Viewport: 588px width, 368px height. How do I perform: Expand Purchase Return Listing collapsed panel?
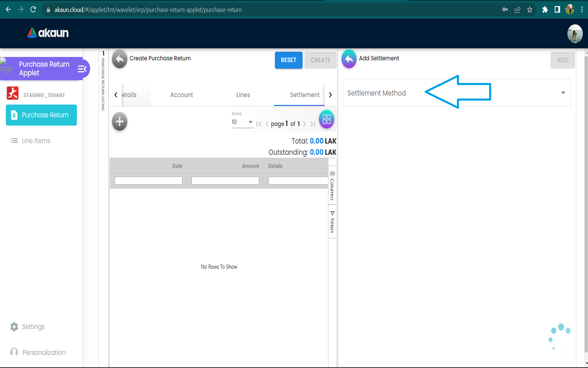(103, 81)
